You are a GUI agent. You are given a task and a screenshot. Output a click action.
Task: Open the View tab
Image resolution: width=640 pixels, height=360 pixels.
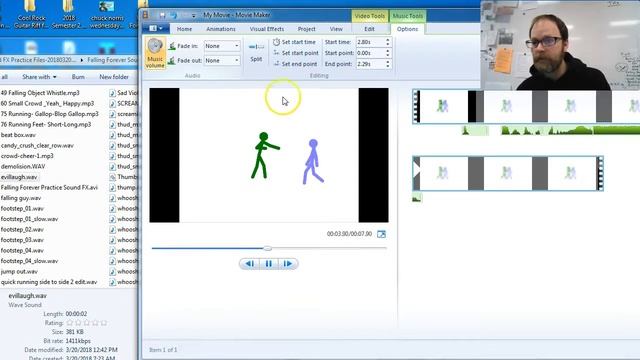pyautogui.click(x=336, y=29)
